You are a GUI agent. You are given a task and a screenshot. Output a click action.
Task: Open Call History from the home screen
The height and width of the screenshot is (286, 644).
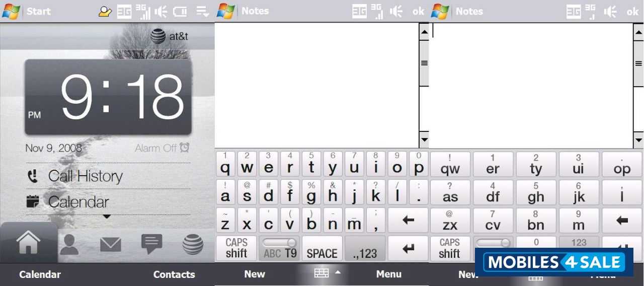tap(86, 176)
